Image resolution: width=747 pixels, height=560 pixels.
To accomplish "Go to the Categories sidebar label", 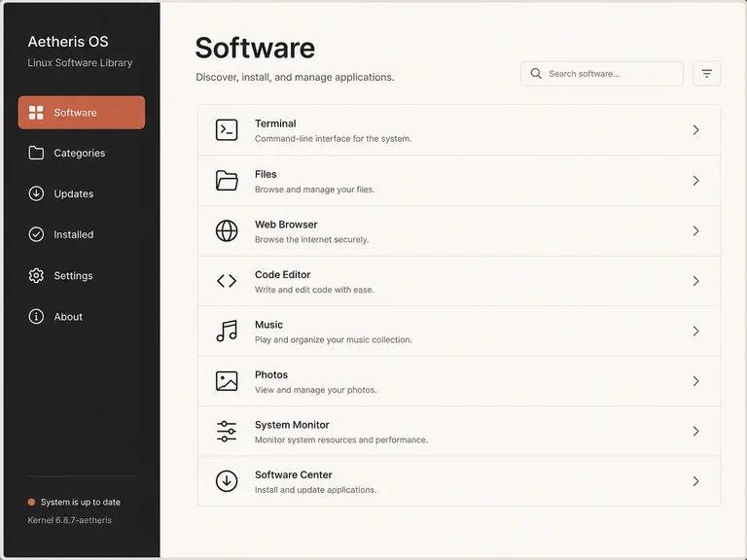I will [x=80, y=153].
